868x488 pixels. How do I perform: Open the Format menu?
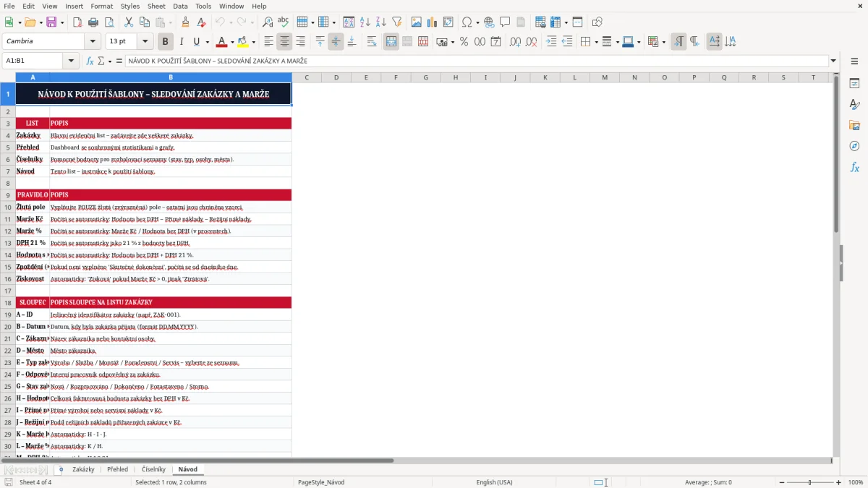(x=101, y=6)
